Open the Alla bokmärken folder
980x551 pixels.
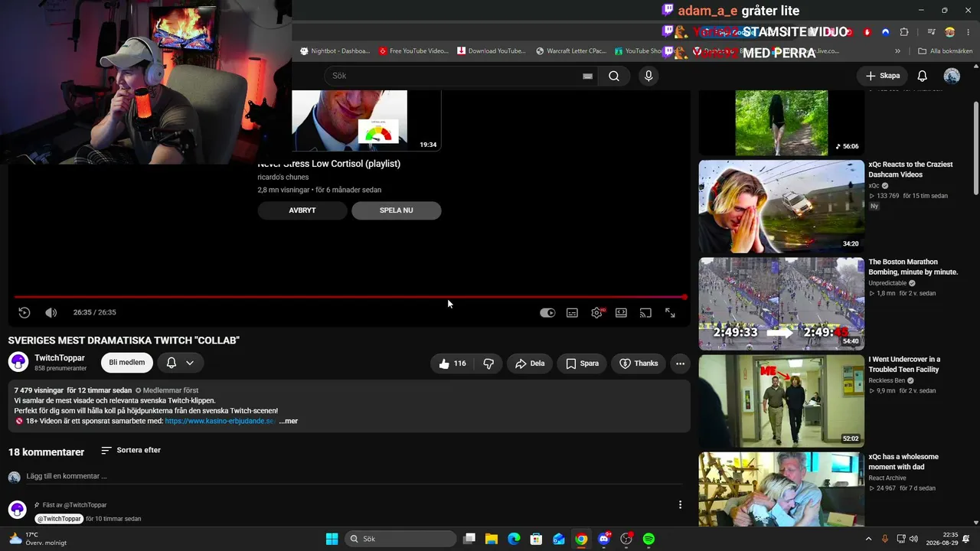[946, 51]
